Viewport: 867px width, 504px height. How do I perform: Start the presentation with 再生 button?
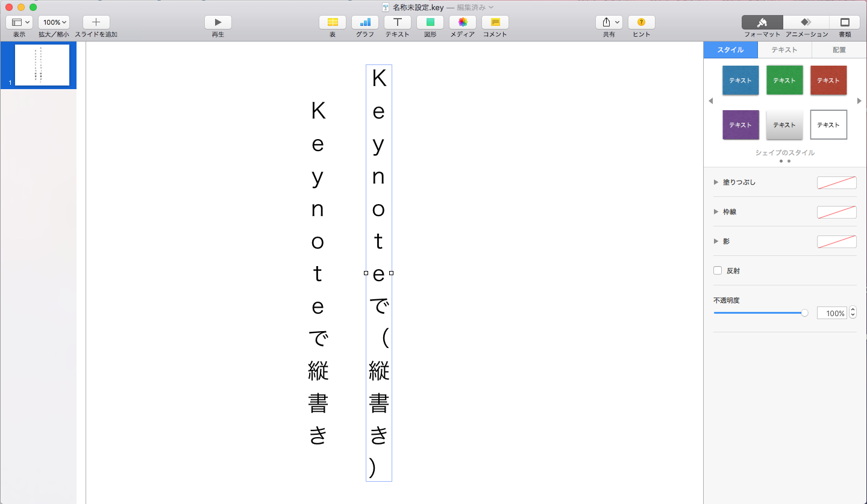click(218, 22)
